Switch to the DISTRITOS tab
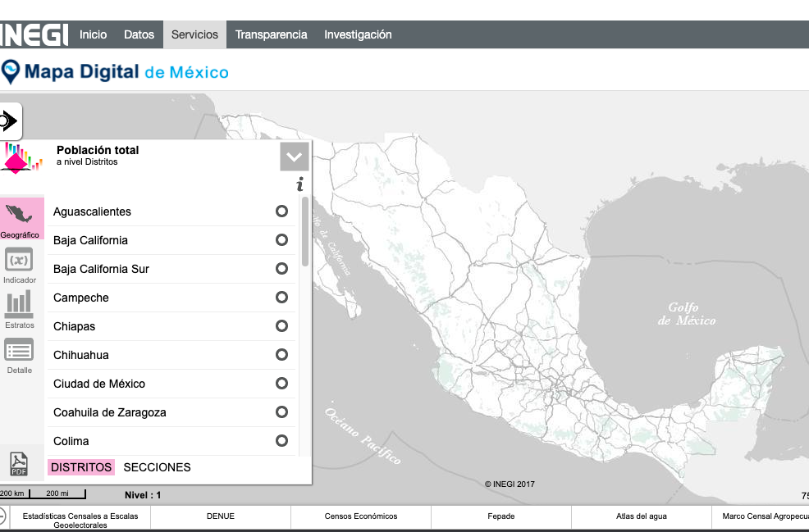The width and height of the screenshot is (809, 532). coord(81,467)
